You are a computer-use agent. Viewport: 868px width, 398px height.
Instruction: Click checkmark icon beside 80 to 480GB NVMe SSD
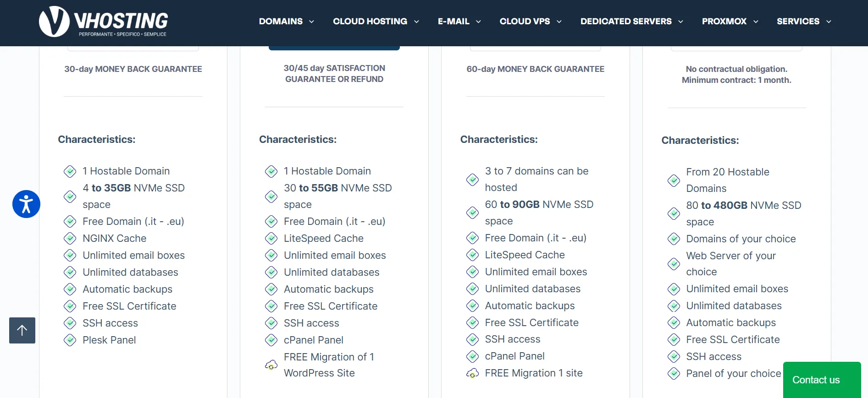pos(674,213)
